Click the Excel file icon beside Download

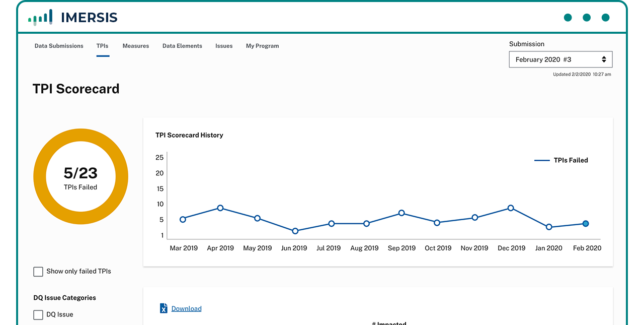point(164,308)
